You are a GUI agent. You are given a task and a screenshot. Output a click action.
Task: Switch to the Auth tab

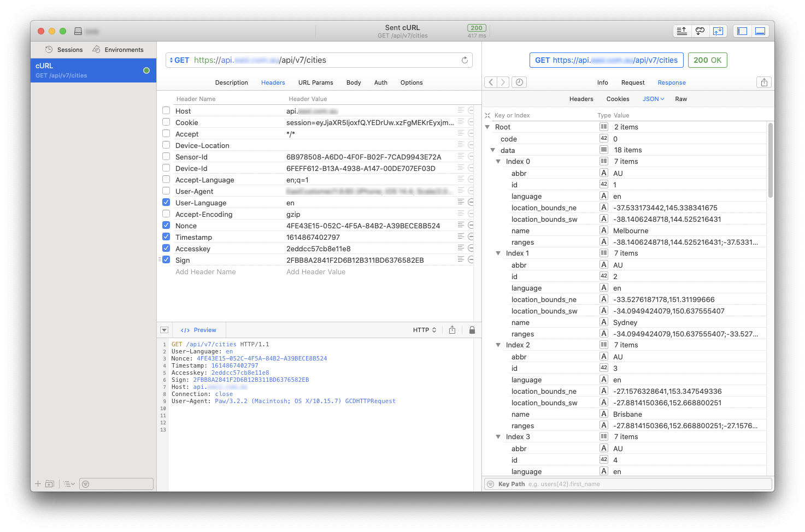point(381,82)
